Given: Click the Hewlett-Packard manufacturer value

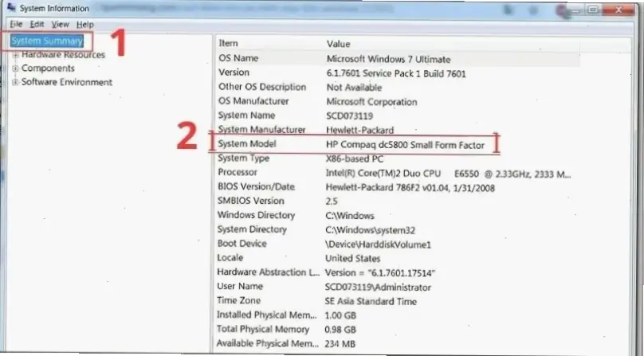Looking at the screenshot, I should click(359, 130).
